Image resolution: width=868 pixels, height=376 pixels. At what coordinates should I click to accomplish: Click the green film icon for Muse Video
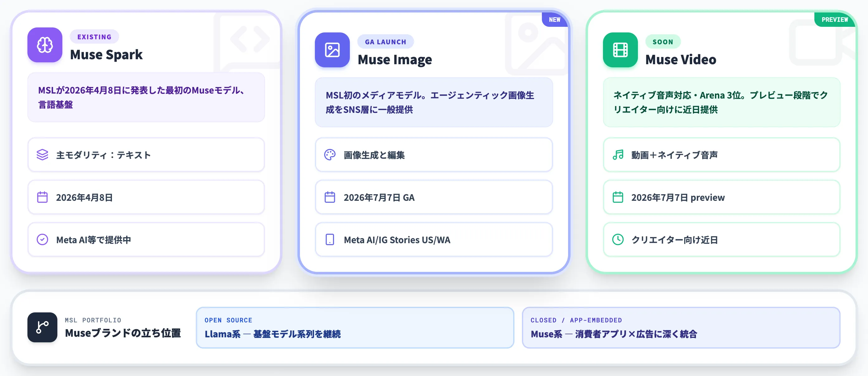620,50
